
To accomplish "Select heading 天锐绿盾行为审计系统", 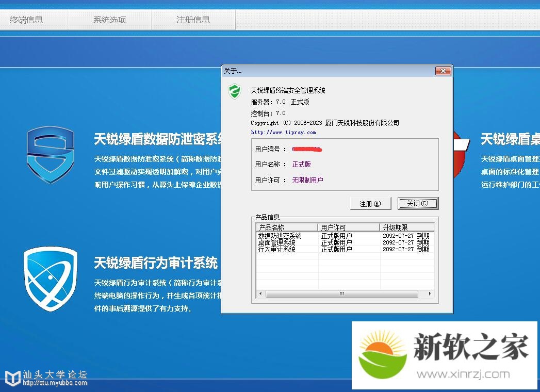I will (156, 263).
